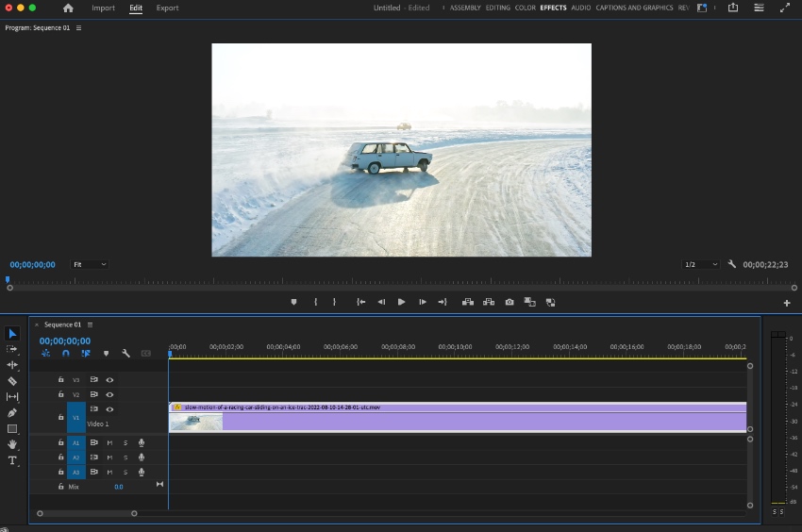Screen dimensions: 802x532
Task: Toggle V1 track output eye icon
Action: [109, 409]
